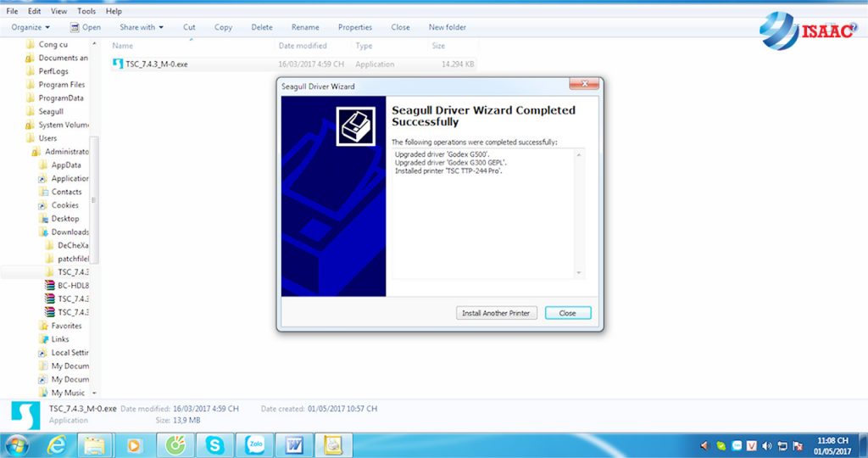
Task: Click the network tray icon
Action: coord(782,446)
